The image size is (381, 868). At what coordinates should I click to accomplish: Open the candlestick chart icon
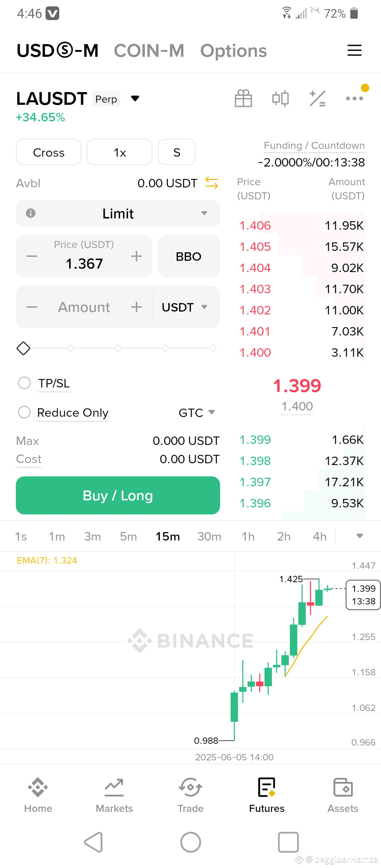(280, 98)
